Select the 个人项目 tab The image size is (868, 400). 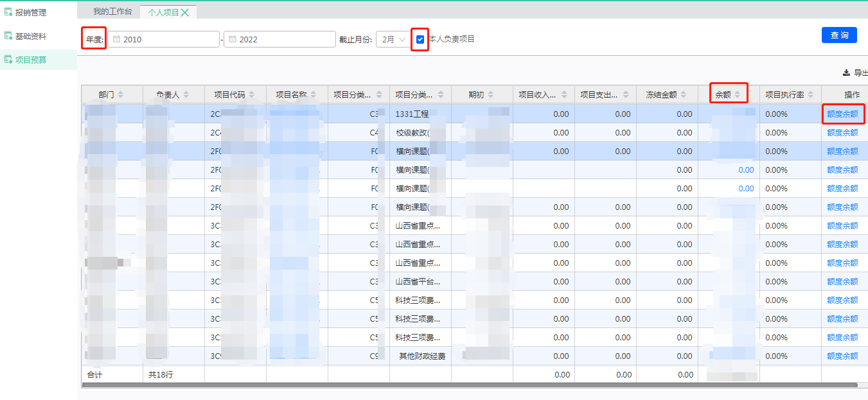point(163,12)
